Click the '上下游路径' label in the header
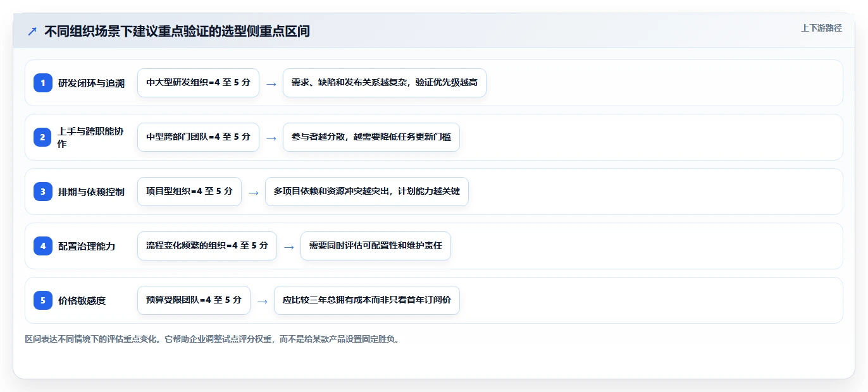This screenshot has height=392, width=868. pos(821,28)
